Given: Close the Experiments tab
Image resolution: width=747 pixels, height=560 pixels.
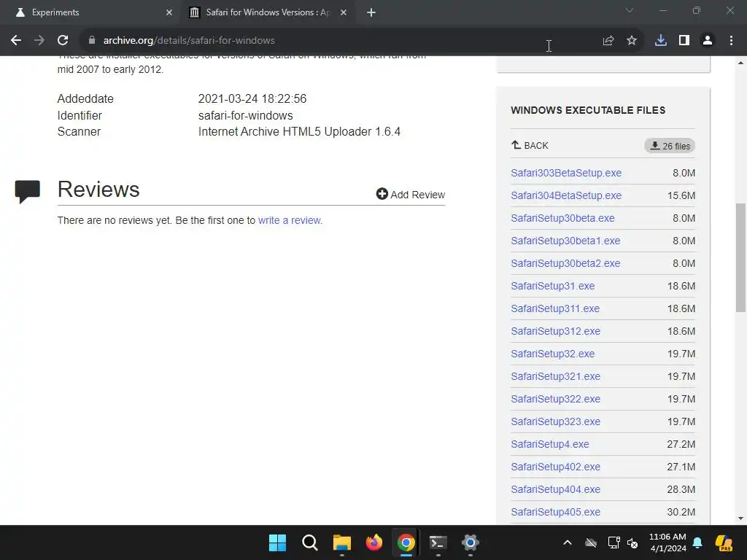Looking at the screenshot, I should (169, 12).
